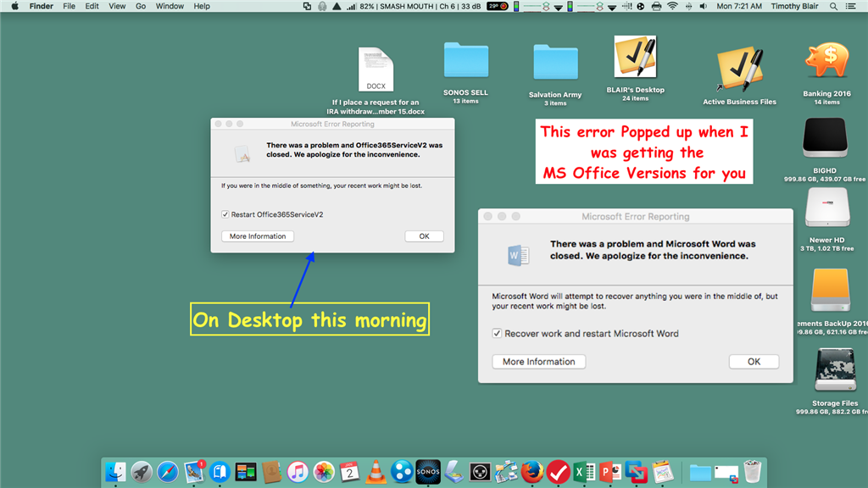The width and height of the screenshot is (868, 488).
Task: Open the Finder menu
Action: click(x=41, y=6)
